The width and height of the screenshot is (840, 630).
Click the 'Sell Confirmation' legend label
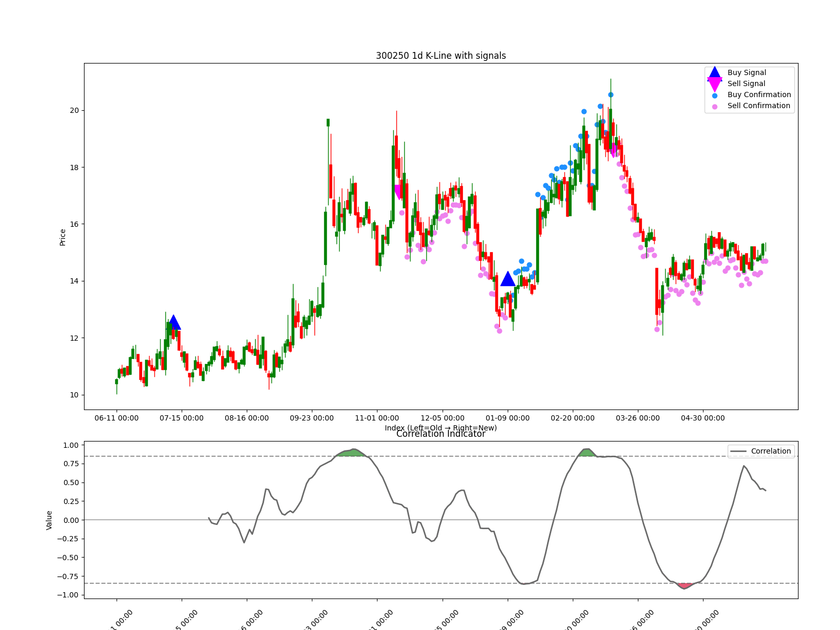[x=759, y=106]
